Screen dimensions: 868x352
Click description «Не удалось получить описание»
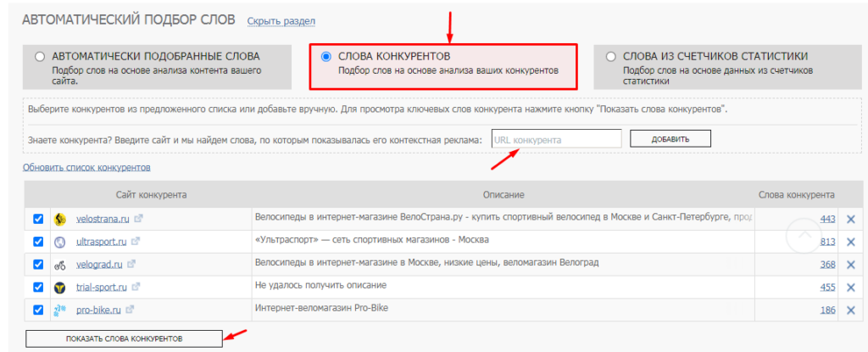click(320, 285)
